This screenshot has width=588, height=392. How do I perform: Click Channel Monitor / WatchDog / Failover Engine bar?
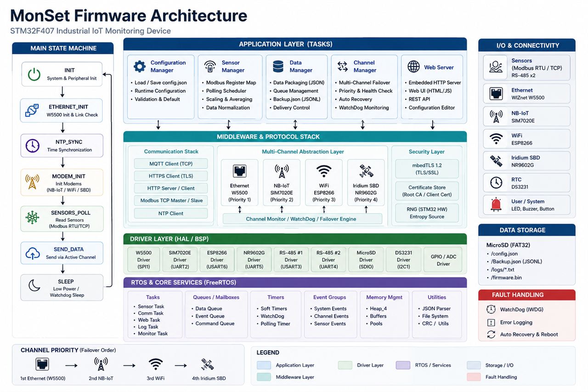302,219
